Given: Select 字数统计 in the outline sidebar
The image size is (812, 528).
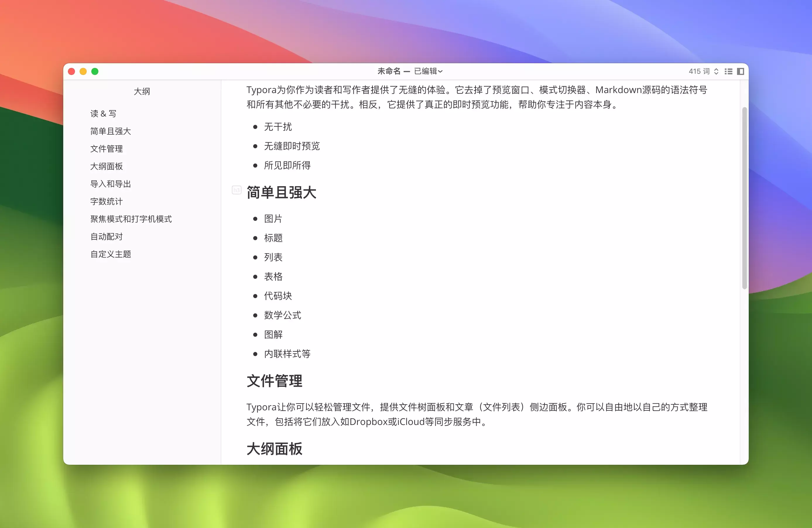Looking at the screenshot, I should (x=107, y=201).
